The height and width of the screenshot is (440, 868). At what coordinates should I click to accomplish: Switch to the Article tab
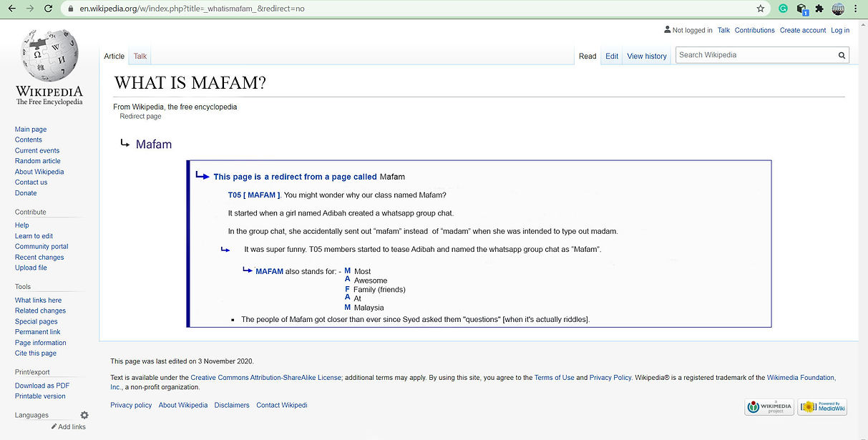point(114,56)
